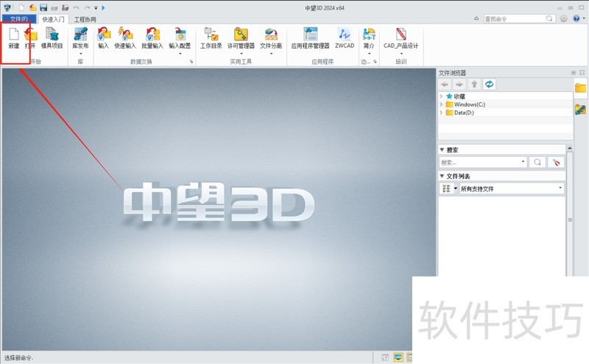Click the new file icon in quick access toolbar

(22, 8)
